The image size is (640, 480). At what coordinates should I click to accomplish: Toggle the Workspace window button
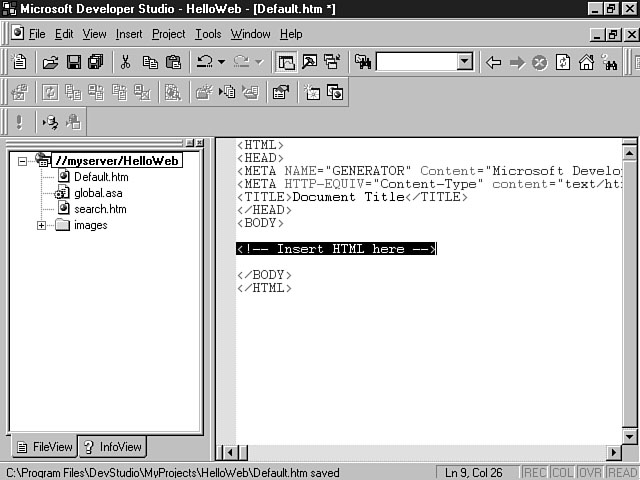point(287,62)
